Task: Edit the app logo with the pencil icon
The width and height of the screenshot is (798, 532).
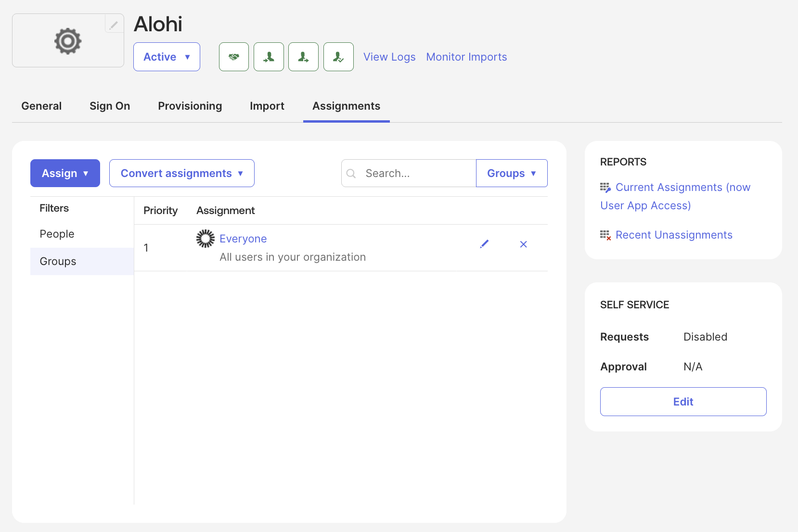Action: pos(114,24)
